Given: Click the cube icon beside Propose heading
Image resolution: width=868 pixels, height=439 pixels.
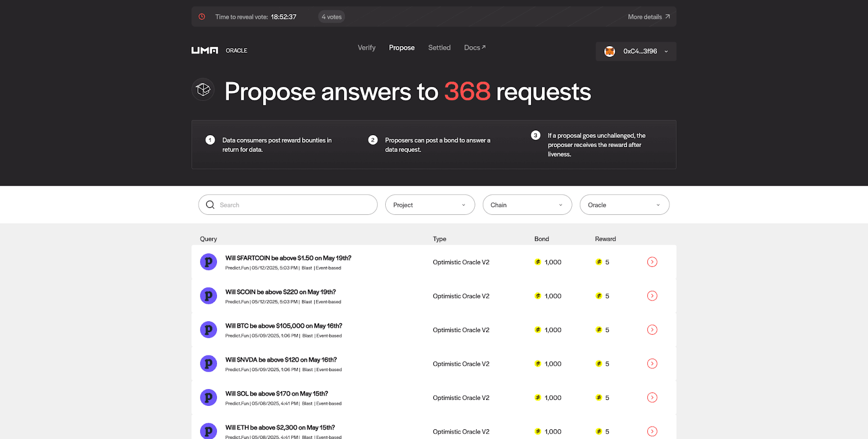Looking at the screenshot, I should point(203,90).
